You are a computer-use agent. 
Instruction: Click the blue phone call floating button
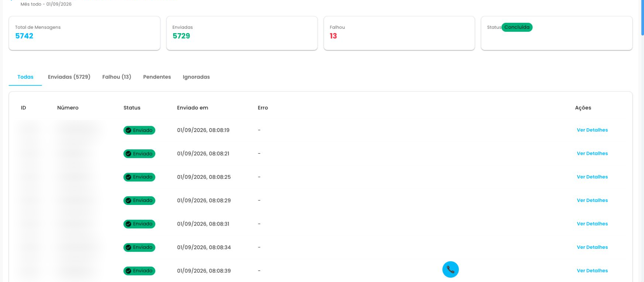pyautogui.click(x=450, y=269)
